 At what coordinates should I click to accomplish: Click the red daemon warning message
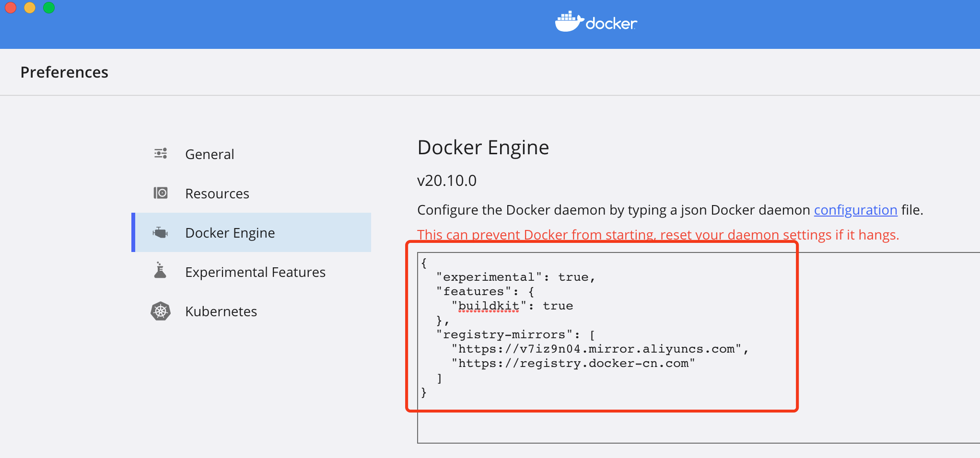pyautogui.click(x=658, y=235)
